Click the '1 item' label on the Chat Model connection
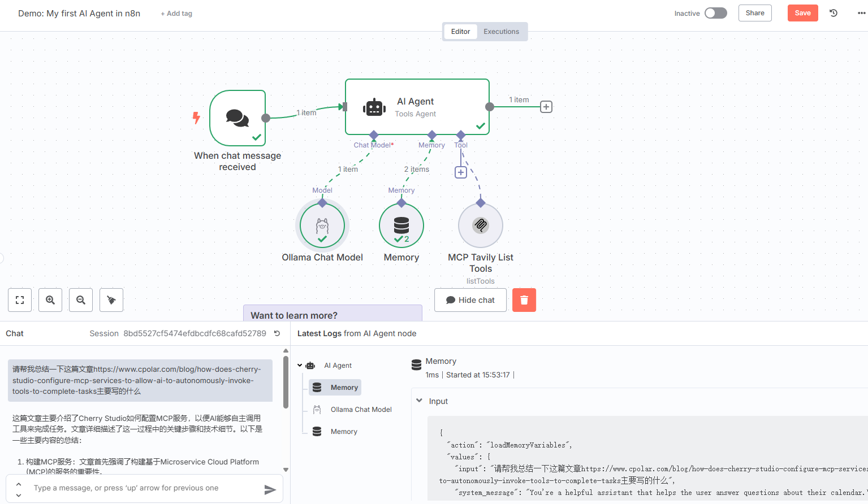Viewport: 868px width, 504px height. (x=348, y=170)
